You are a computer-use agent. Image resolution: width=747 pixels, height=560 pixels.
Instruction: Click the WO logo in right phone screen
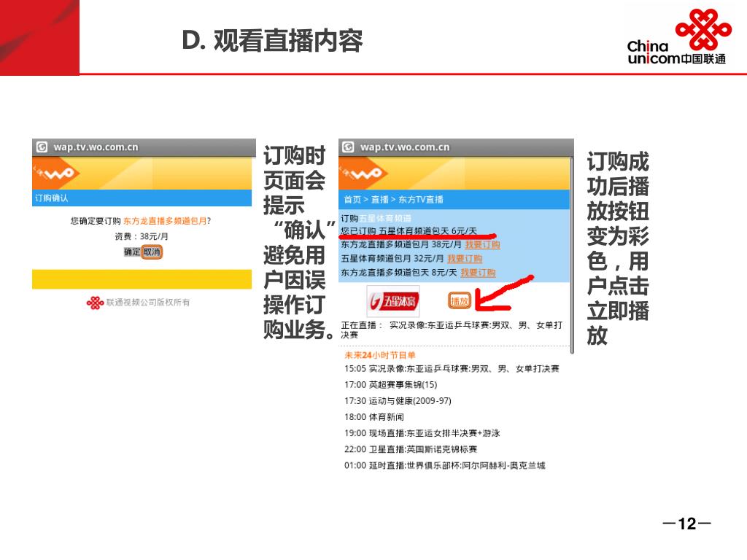pos(363,174)
